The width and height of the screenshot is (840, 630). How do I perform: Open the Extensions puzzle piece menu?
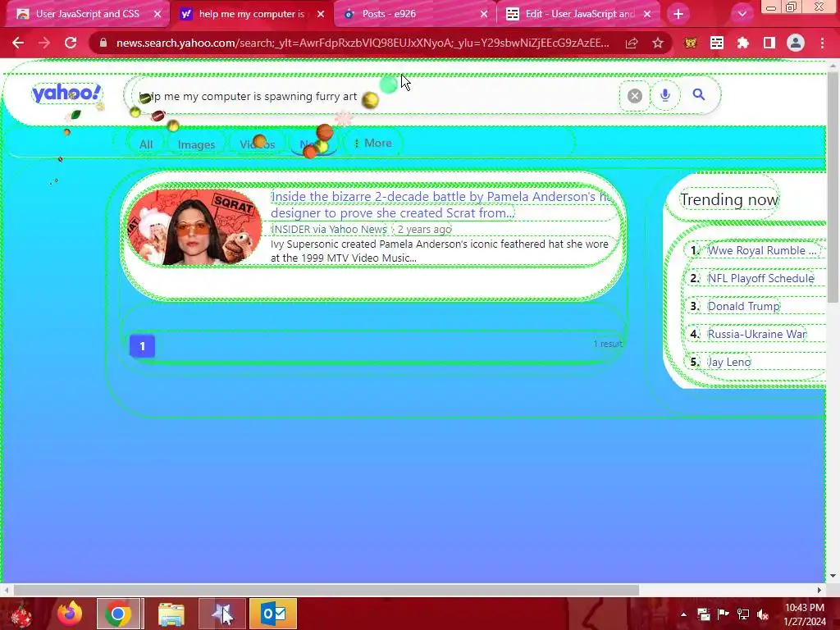point(743,43)
